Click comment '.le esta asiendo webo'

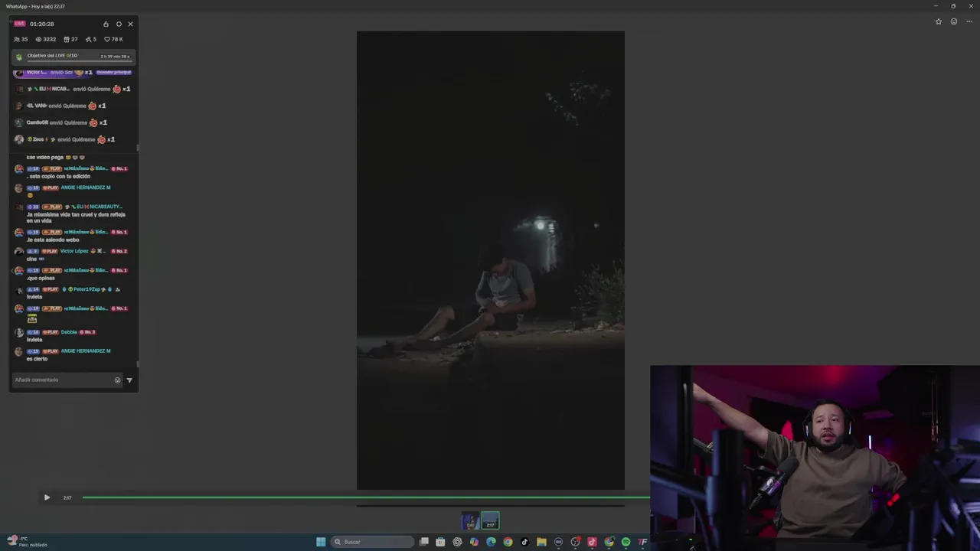point(52,240)
